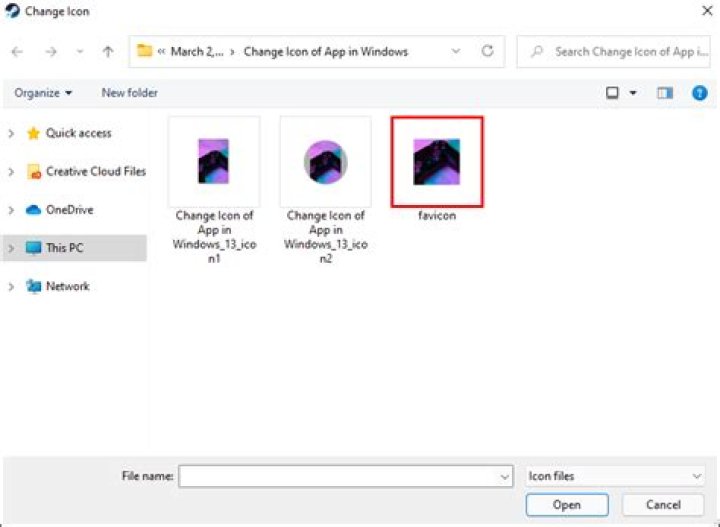Select the circular Windows_13_icon2 file
The height and width of the screenshot is (527, 720).
click(325, 163)
